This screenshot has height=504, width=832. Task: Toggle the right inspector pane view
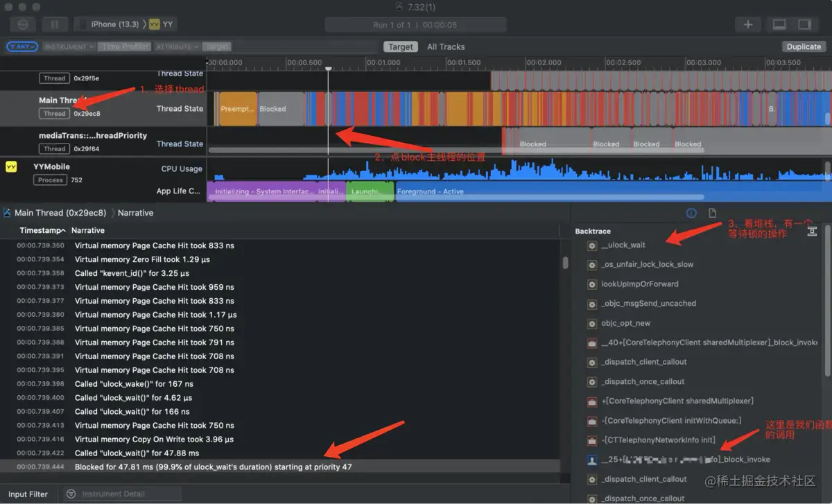[x=804, y=24]
